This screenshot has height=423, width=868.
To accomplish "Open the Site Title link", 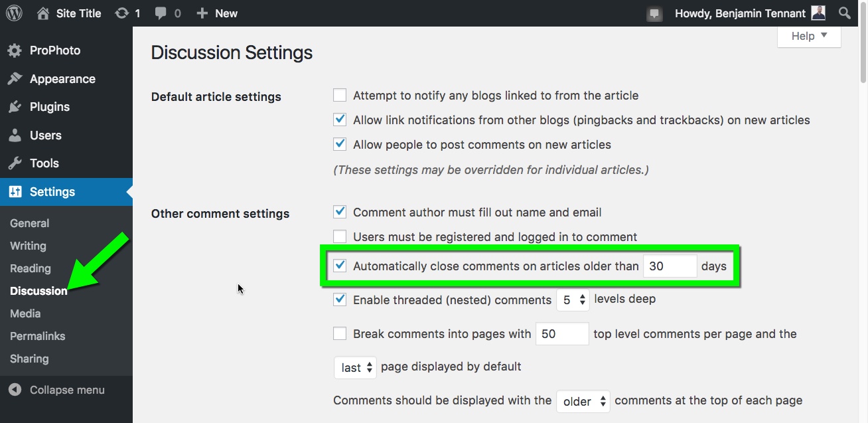I will 78,13.
